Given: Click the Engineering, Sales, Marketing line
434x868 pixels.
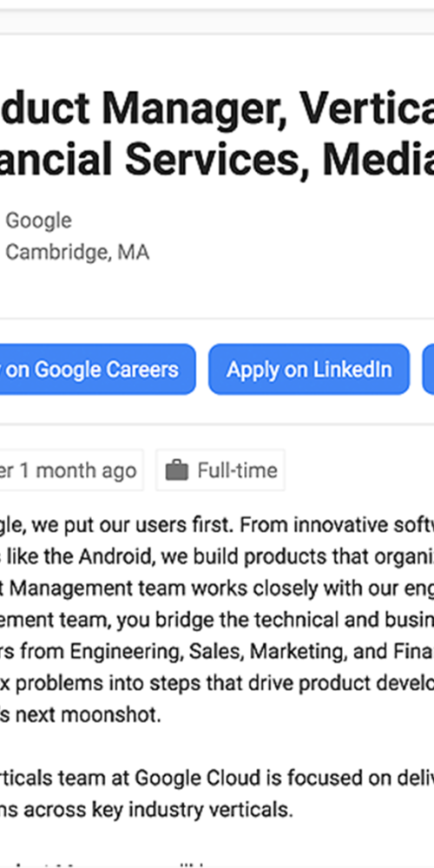Looking at the screenshot, I should 217,651.
